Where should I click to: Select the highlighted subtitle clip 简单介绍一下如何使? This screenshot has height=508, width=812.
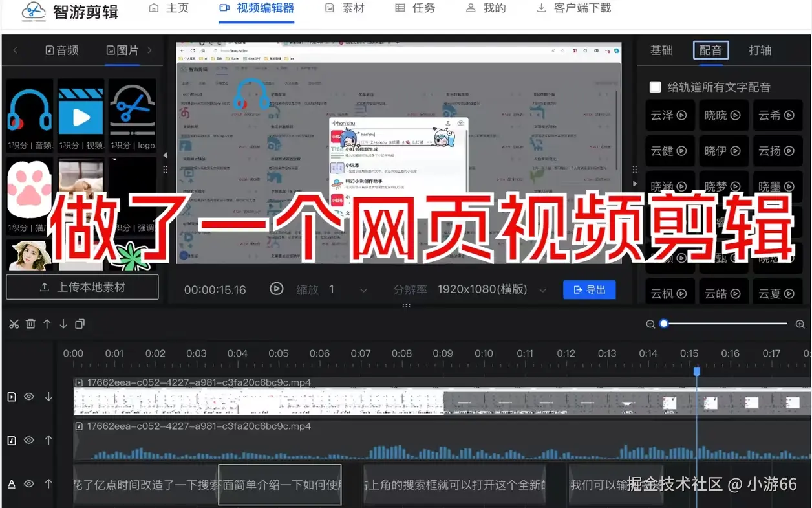pos(280,485)
